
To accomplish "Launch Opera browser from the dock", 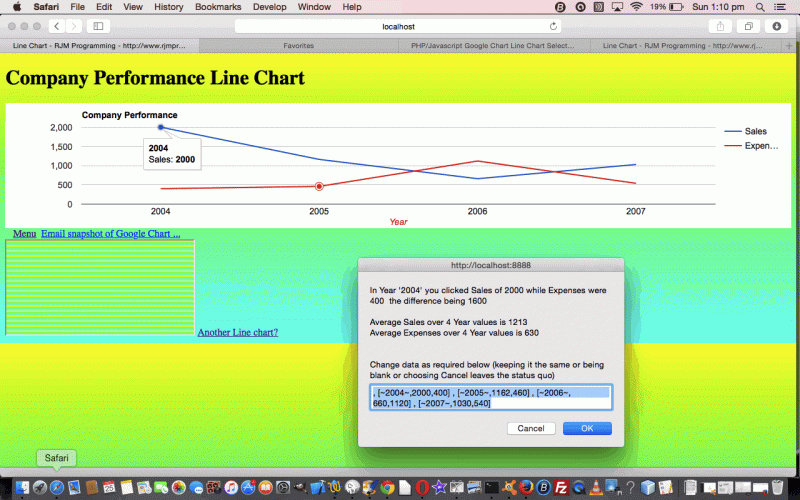I will 422,488.
